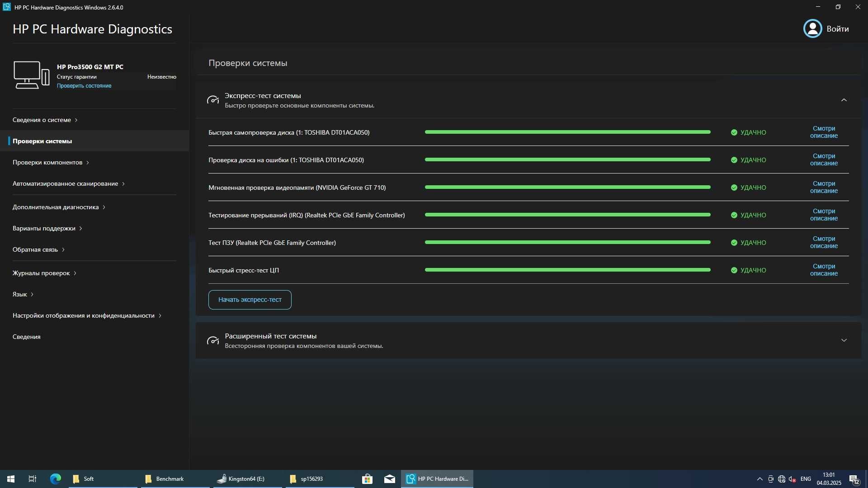The width and height of the screenshot is (868, 488).
Task: Open the Windows Start menu
Action: point(11,479)
